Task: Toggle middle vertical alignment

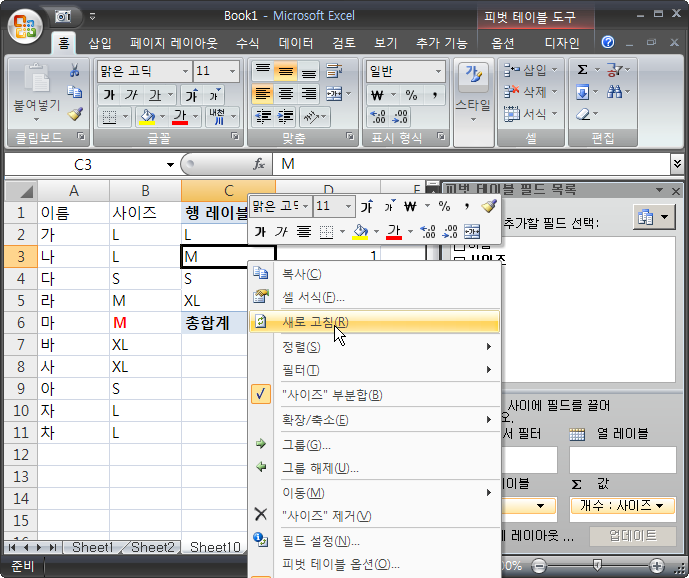Action: [286, 71]
